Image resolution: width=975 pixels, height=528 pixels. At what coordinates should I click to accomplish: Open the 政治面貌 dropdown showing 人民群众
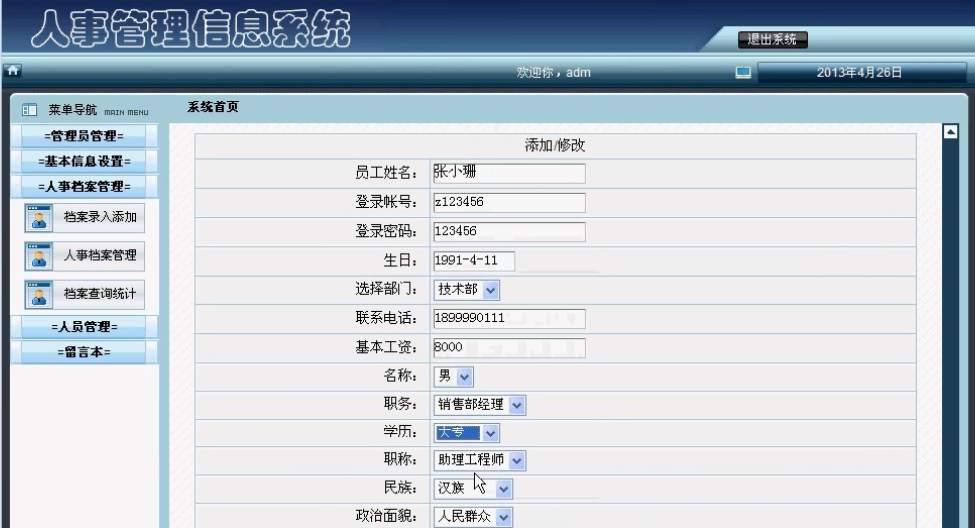click(473, 517)
